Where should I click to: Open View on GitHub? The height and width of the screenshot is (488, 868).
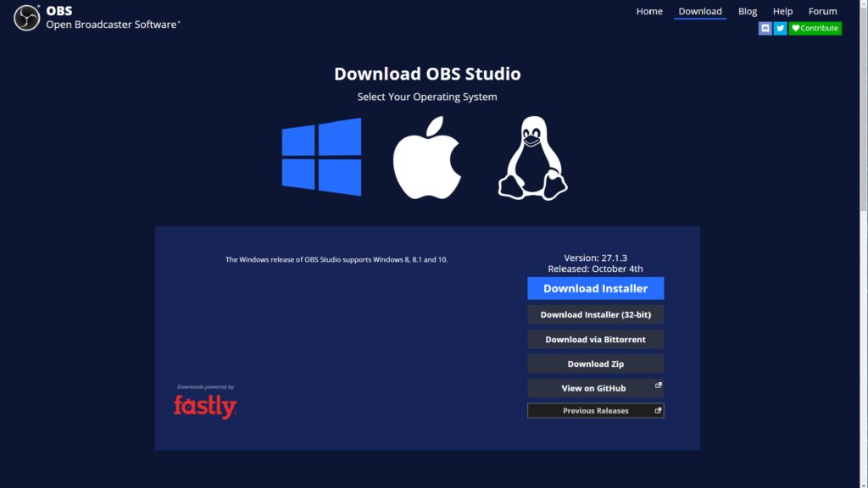[596, 388]
